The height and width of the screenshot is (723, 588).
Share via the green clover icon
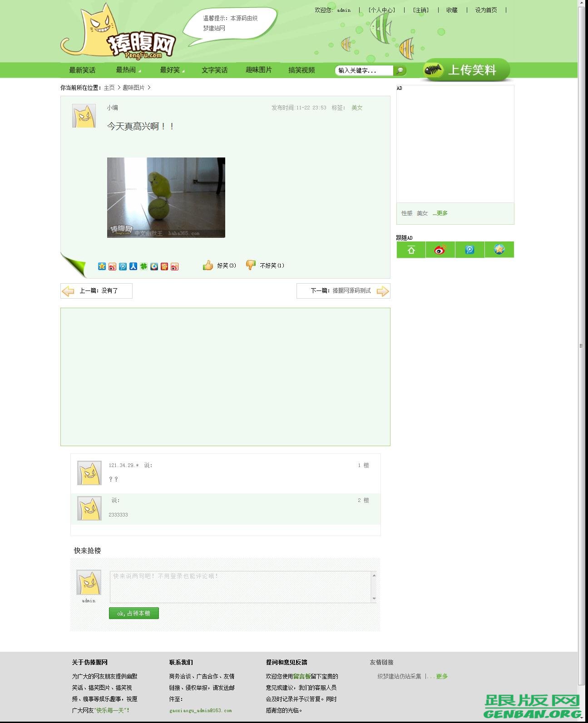[x=143, y=266]
